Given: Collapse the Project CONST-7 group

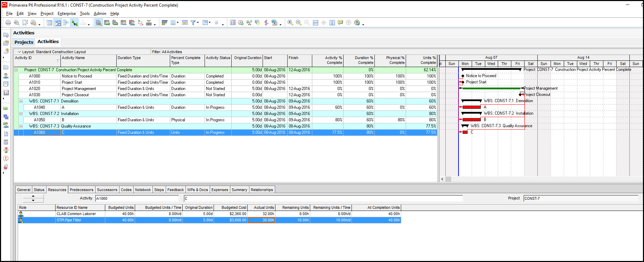Looking at the screenshot, I should click(16, 70).
